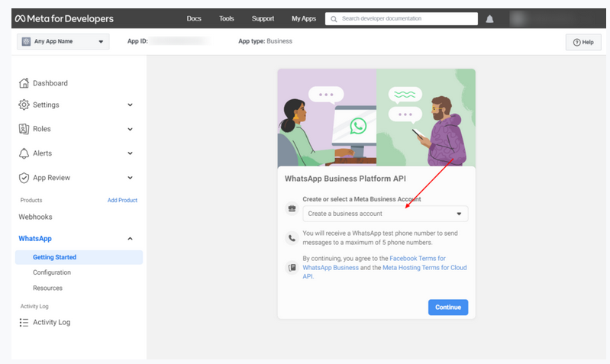Open Resources under WhatsApp
This screenshot has height=364, width=610.
(x=47, y=288)
